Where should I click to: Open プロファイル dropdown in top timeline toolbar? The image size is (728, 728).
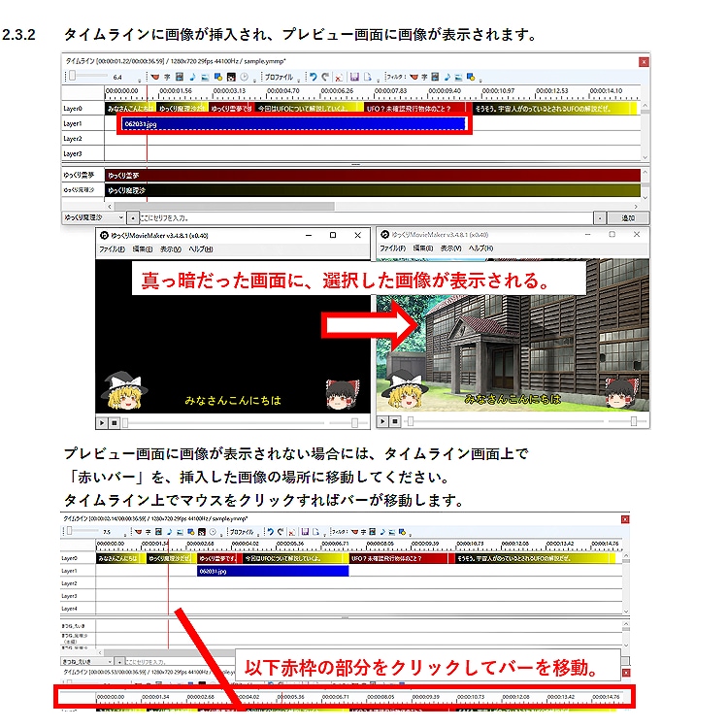tap(279, 77)
